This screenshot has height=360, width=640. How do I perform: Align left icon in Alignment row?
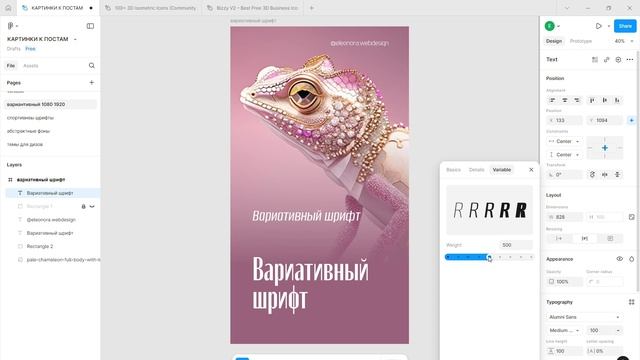pos(553,100)
